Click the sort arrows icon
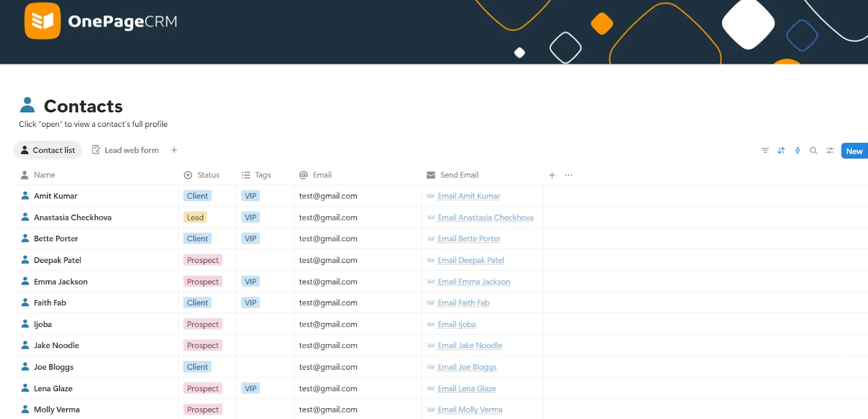 (781, 151)
